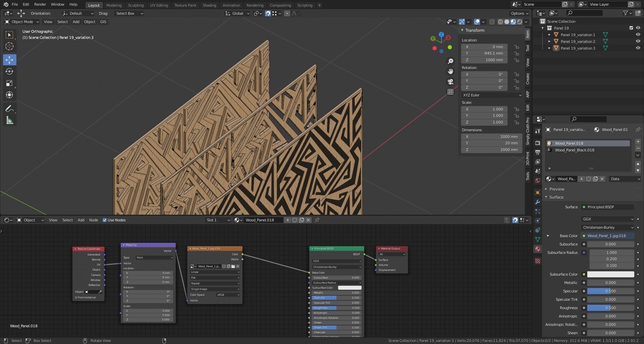The height and width of the screenshot is (344, 644).
Task: Add new material slot plus button
Action: (x=638, y=142)
